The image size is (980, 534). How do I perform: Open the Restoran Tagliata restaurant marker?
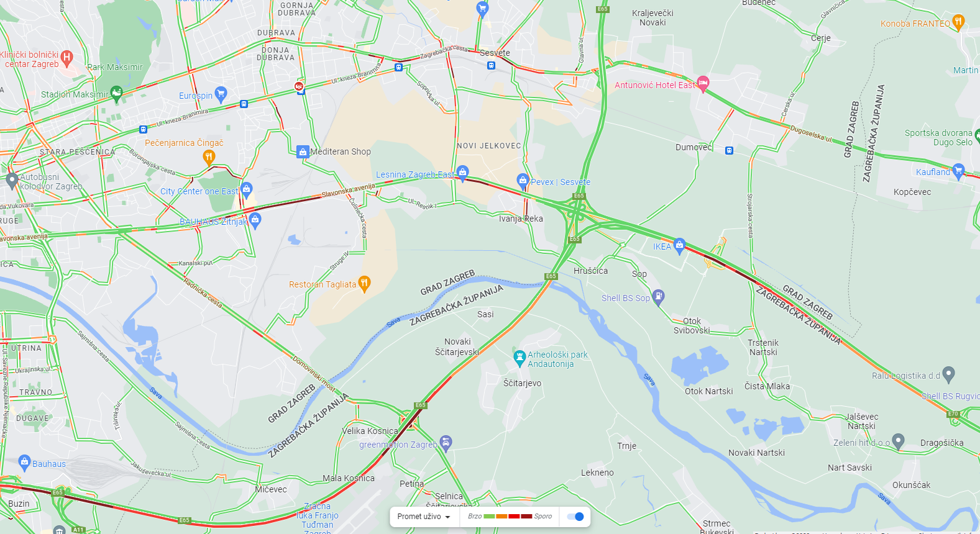(364, 283)
